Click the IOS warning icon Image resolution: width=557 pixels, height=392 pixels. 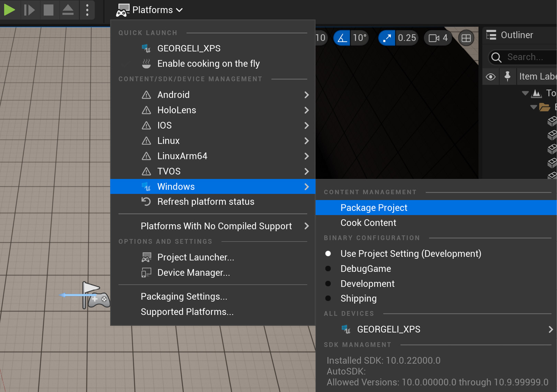click(146, 125)
